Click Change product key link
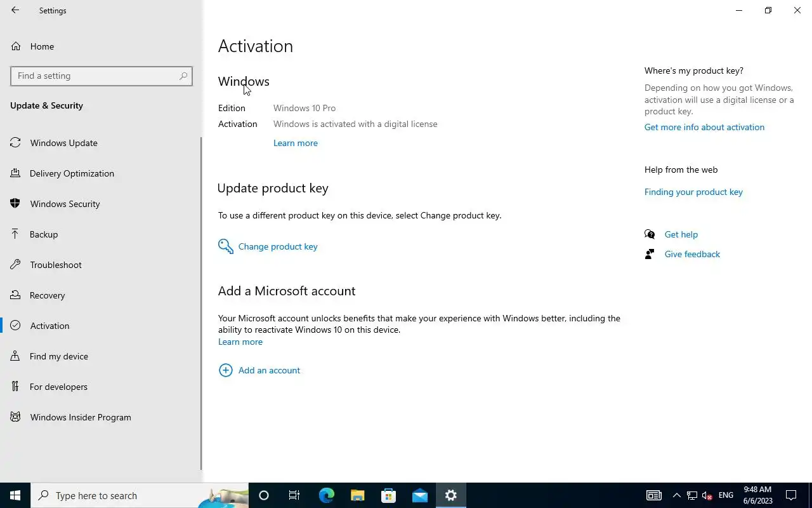 278,246
